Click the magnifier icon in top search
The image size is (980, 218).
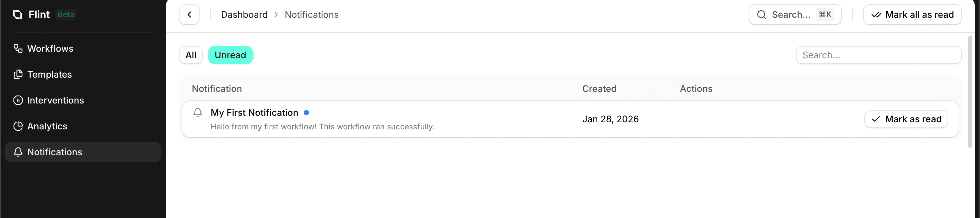tap(761, 15)
